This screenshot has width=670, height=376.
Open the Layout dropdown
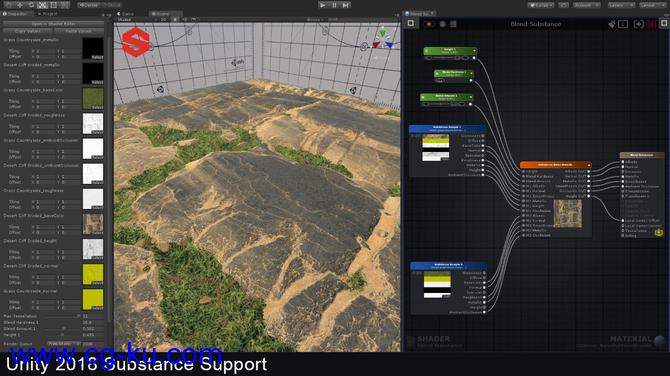click(653, 5)
